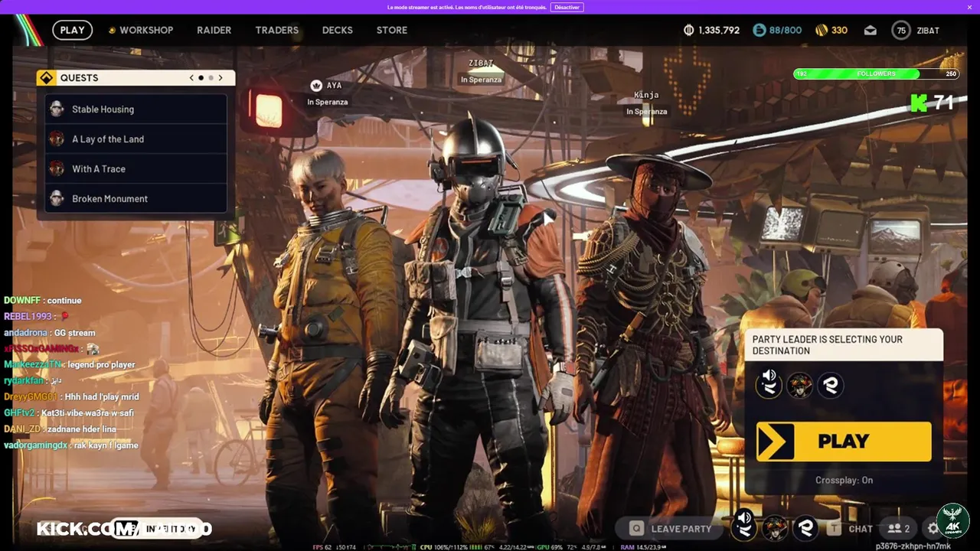Image resolution: width=980 pixels, height=551 pixels.
Task: Open the party members count icon showing 2
Action: pos(898,528)
